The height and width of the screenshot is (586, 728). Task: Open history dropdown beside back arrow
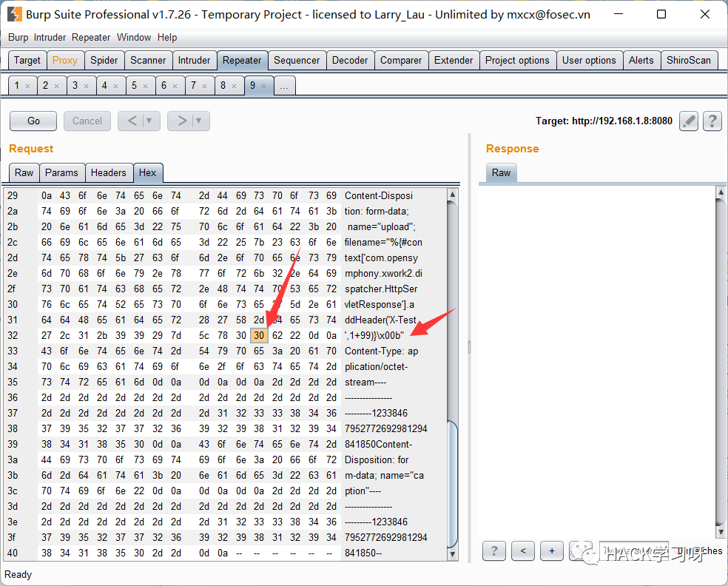click(x=149, y=121)
